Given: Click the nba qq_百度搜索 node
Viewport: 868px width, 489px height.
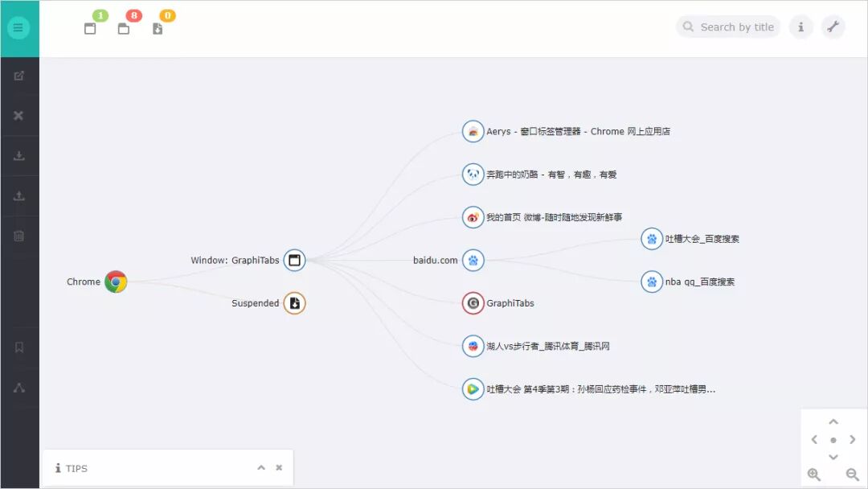Looking at the screenshot, I should click(x=652, y=281).
